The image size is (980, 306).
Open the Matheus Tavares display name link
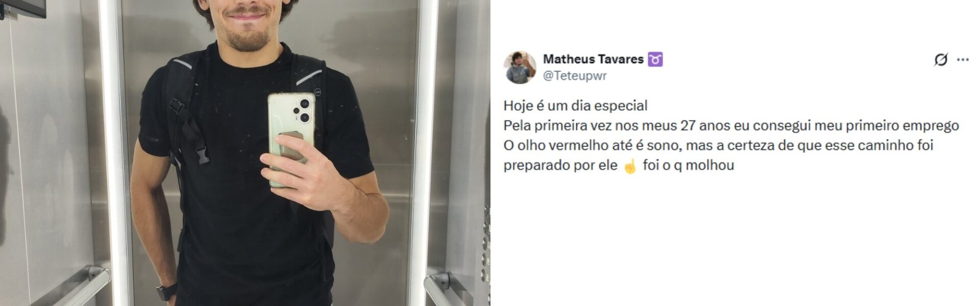pyautogui.click(x=593, y=59)
